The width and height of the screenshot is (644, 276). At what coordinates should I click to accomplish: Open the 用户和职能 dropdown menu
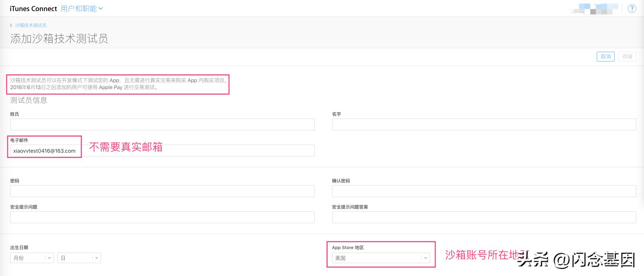click(81, 9)
